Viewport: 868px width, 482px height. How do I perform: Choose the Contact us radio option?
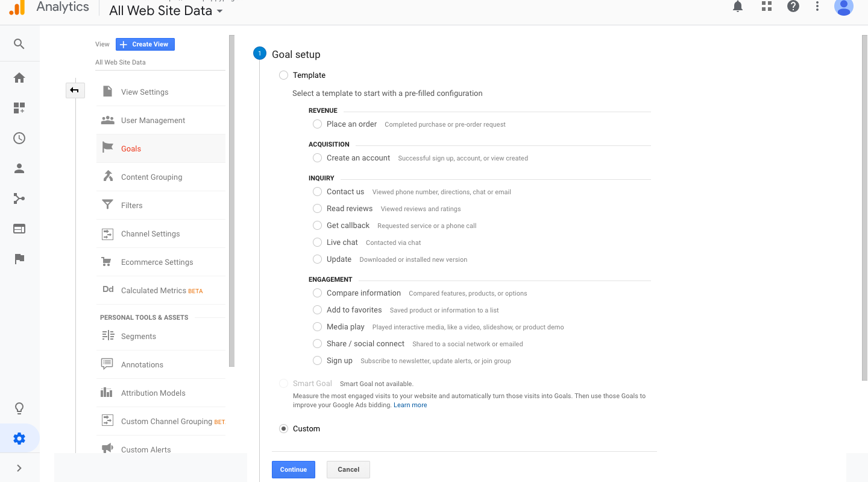[317, 192]
